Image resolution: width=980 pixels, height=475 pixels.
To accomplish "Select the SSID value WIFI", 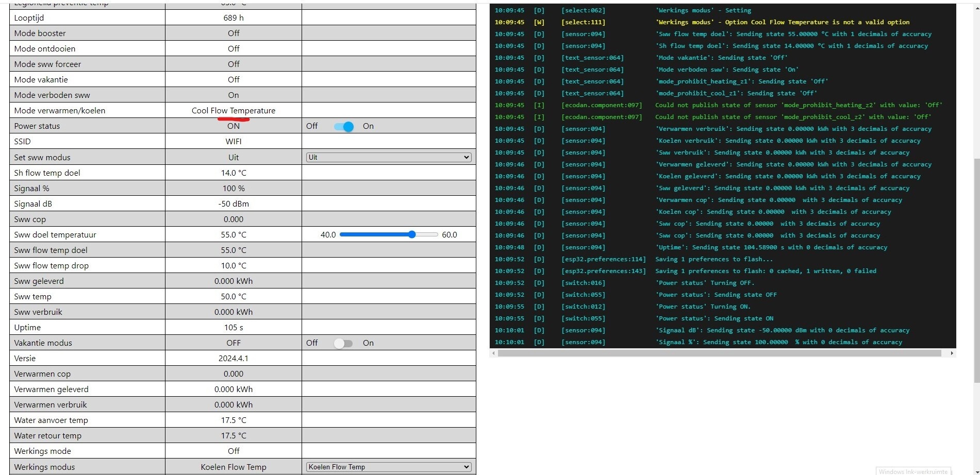I will 234,141.
